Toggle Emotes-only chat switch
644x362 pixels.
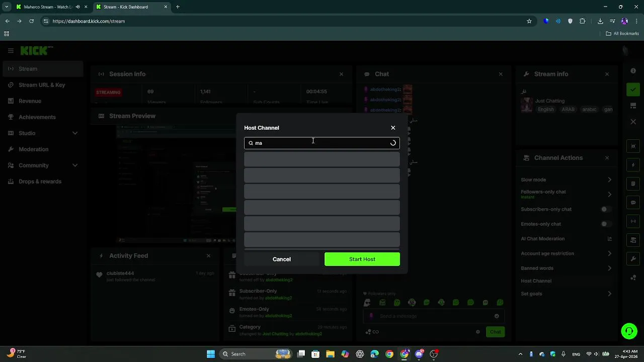606,224
